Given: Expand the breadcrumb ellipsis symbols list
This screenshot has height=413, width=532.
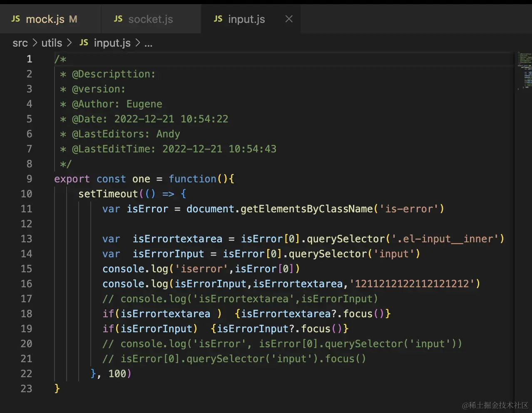Looking at the screenshot, I should point(148,43).
